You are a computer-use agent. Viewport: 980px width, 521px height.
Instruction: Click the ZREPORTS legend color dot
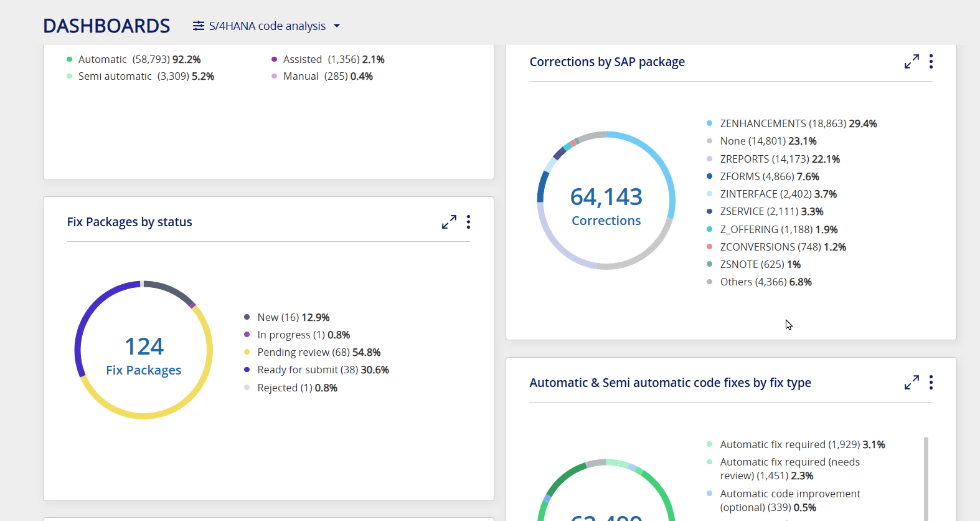(x=709, y=159)
